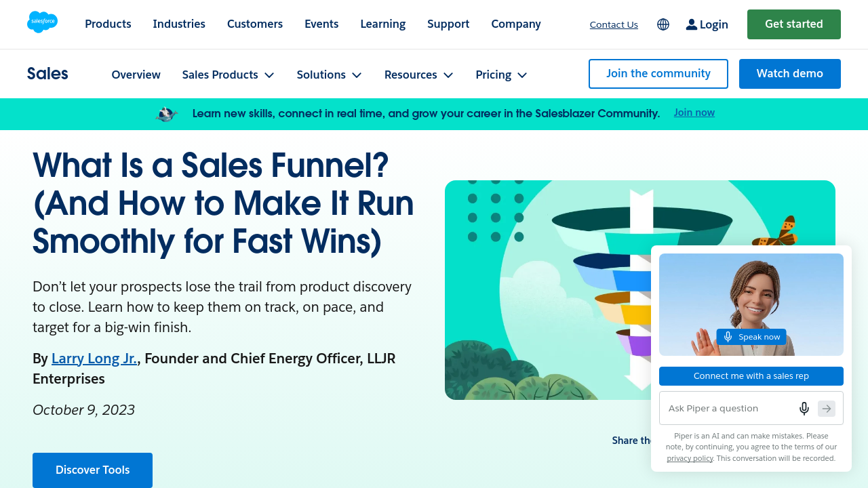Image resolution: width=868 pixels, height=488 pixels.
Task: Click the What Is a Sales Funnel headline
Action: 223,203
